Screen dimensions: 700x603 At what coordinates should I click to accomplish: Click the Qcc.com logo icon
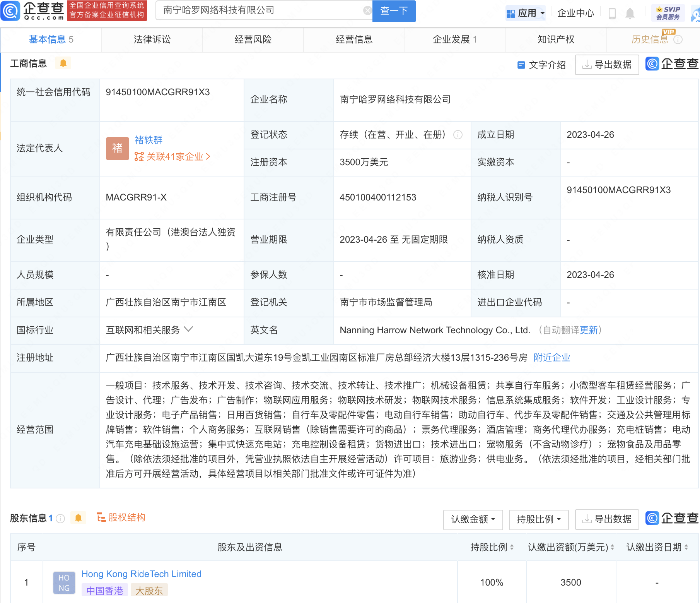10,10
